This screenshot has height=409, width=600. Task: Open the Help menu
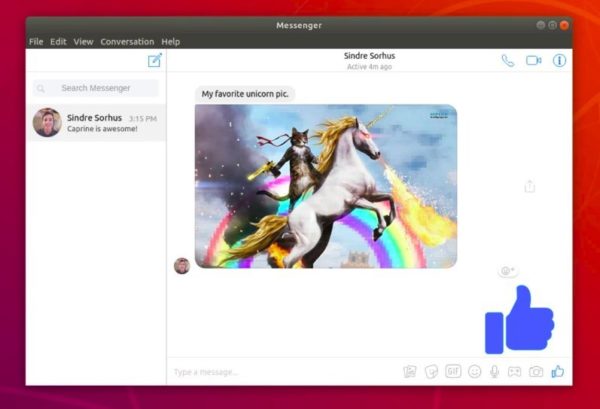click(171, 42)
